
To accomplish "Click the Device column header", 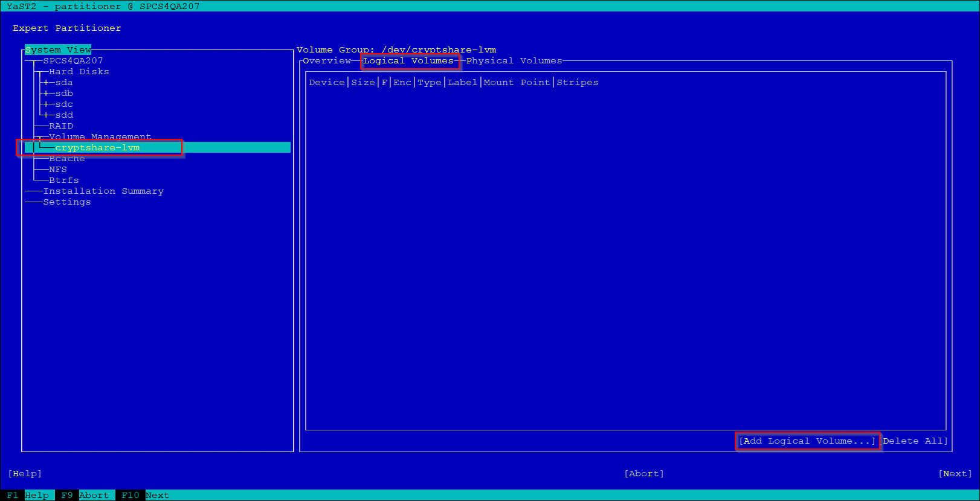I will pyautogui.click(x=327, y=83).
